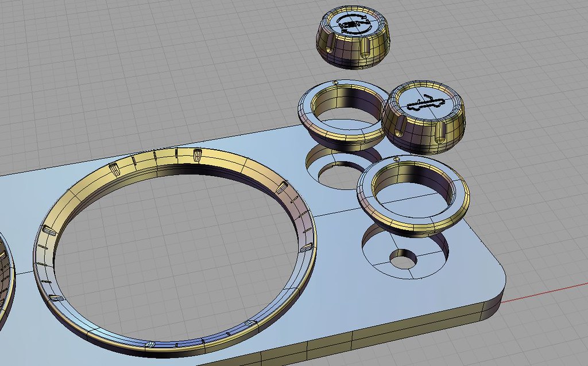The image size is (588, 366).
Task: Click a grip notch on the car knob
Action: pyautogui.click(x=439, y=133)
